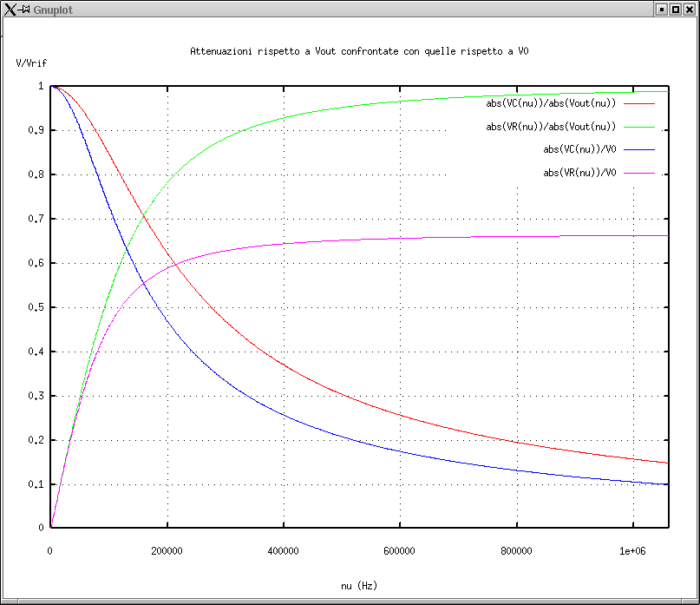Click the pin icon beside the Gnuplot title
This screenshot has height=605, width=700.
tap(25, 9)
